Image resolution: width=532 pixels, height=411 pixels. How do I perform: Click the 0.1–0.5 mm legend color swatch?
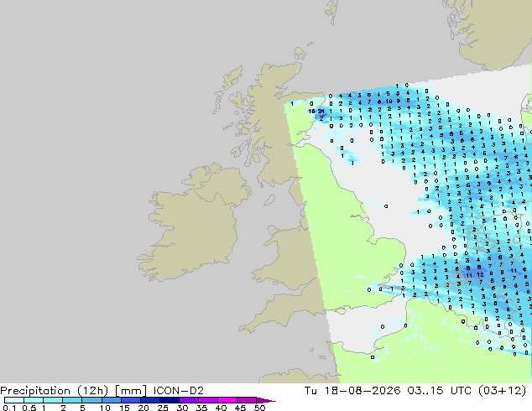[x=14, y=400]
